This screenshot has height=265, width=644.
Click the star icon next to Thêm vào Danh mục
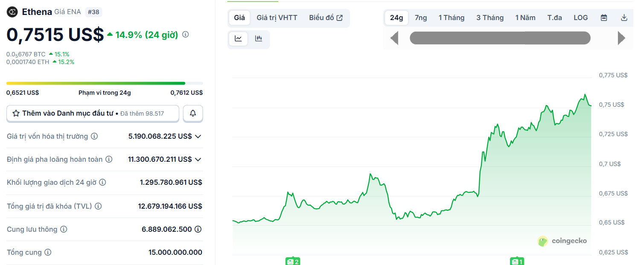point(16,113)
